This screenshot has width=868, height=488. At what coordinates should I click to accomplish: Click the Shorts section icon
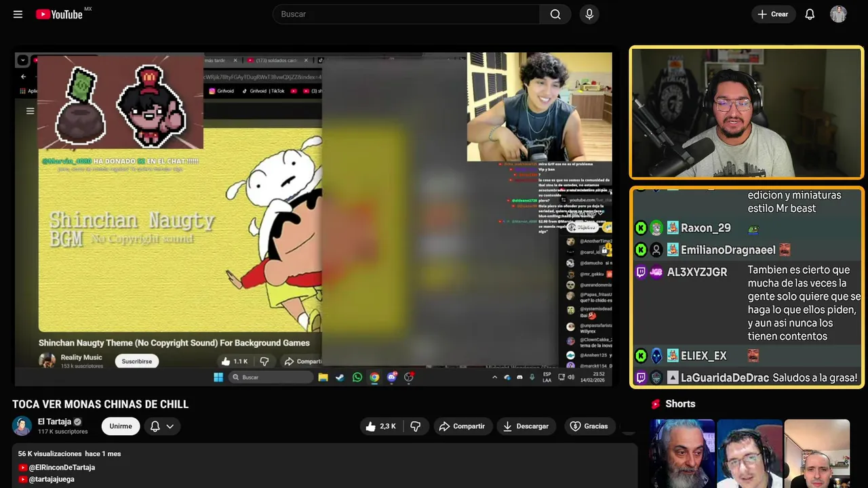click(656, 404)
